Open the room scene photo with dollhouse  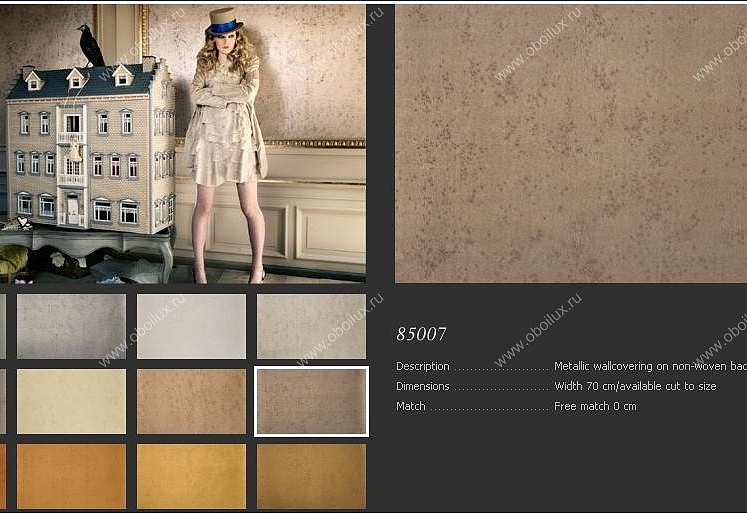point(183,144)
